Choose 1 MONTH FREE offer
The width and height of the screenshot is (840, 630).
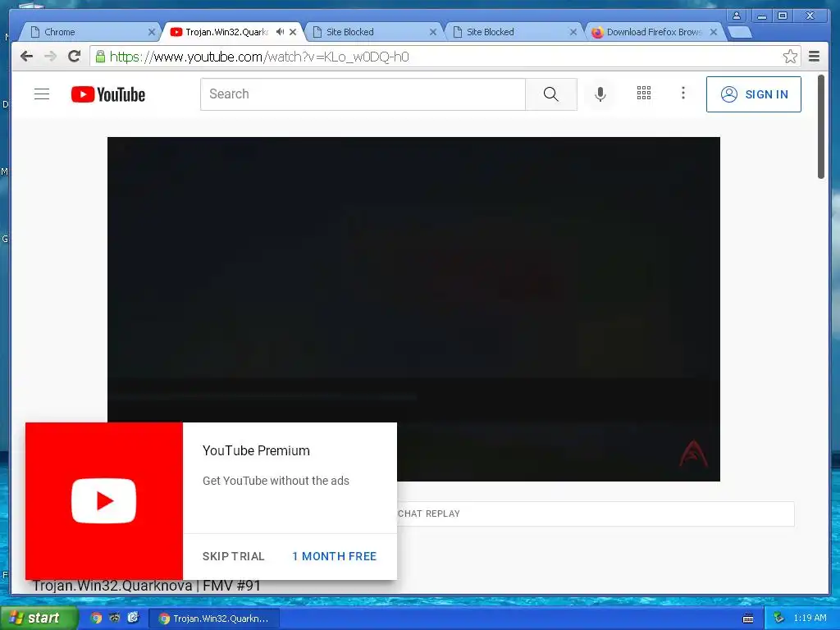tap(335, 556)
